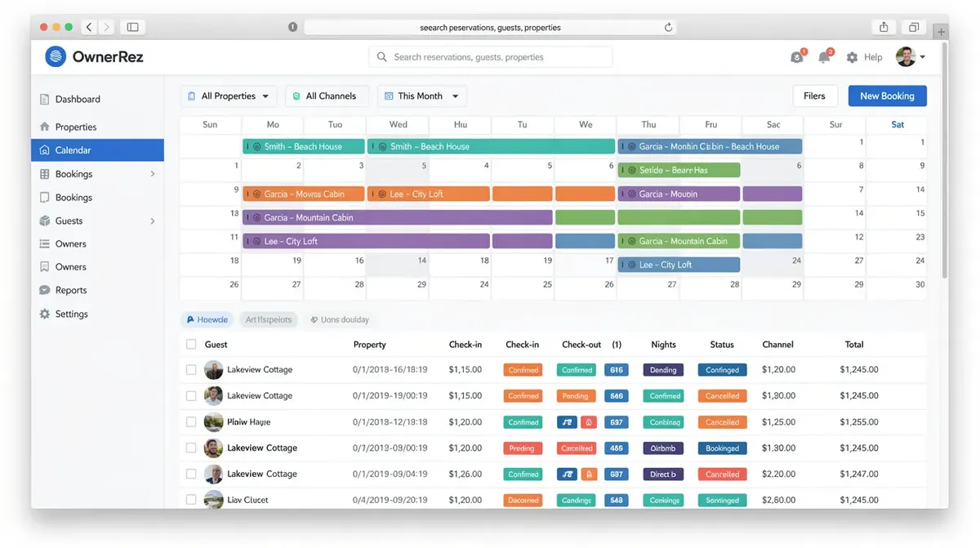Click the purple Dending badge
The width and height of the screenshot is (980, 548).
[663, 370]
